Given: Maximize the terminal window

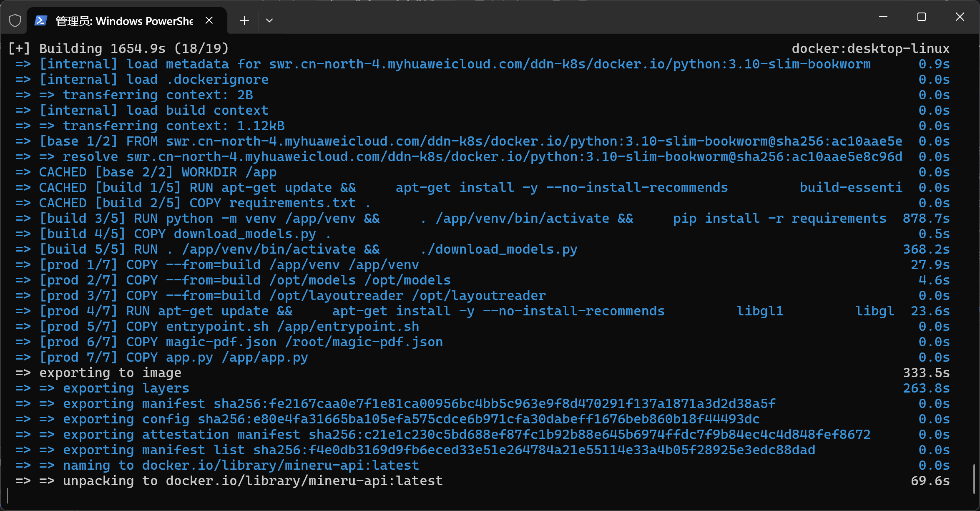Looking at the screenshot, I should click(922, 17).
